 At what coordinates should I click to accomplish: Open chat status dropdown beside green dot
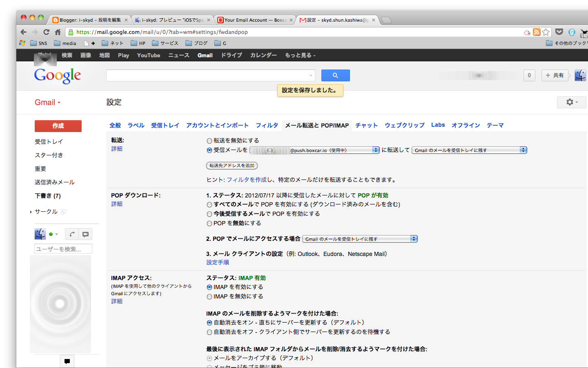click(56, 234)
